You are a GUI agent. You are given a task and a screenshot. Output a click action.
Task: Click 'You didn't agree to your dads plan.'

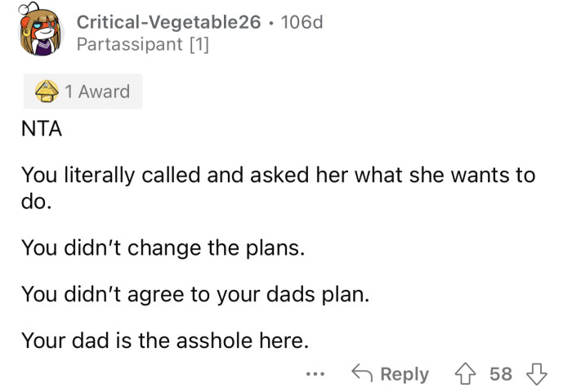tap(195, 292)
